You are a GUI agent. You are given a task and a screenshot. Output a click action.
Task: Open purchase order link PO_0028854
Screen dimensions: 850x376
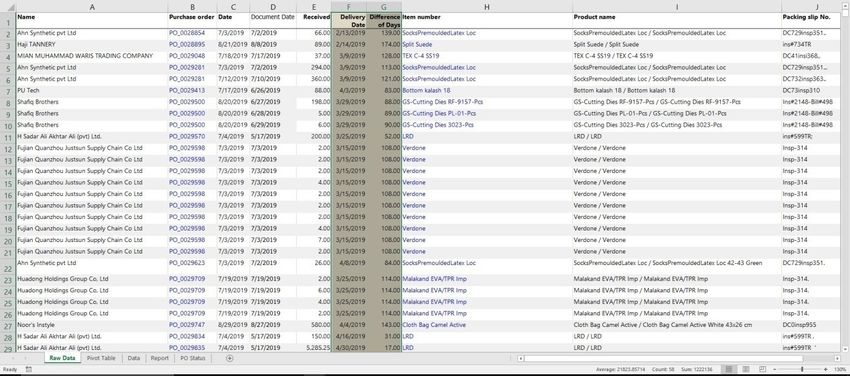pyautogui.click(x=187, y=33)
